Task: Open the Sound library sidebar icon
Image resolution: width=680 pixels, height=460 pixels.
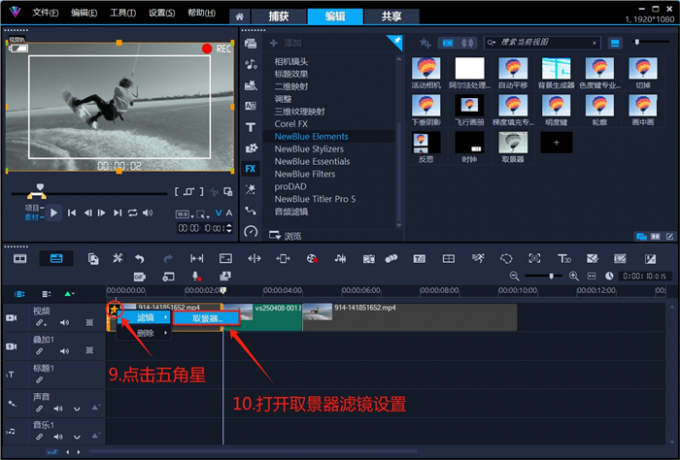Action: pos(251,65)
